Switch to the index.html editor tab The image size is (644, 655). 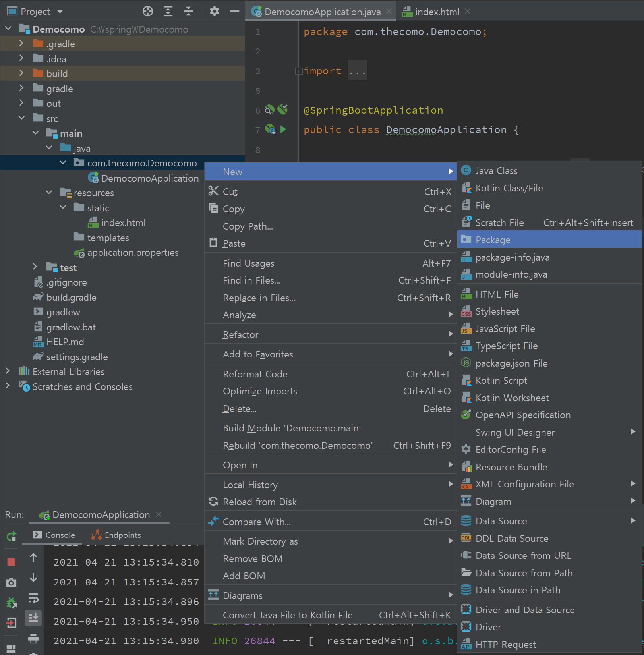(x=436, y=12)
